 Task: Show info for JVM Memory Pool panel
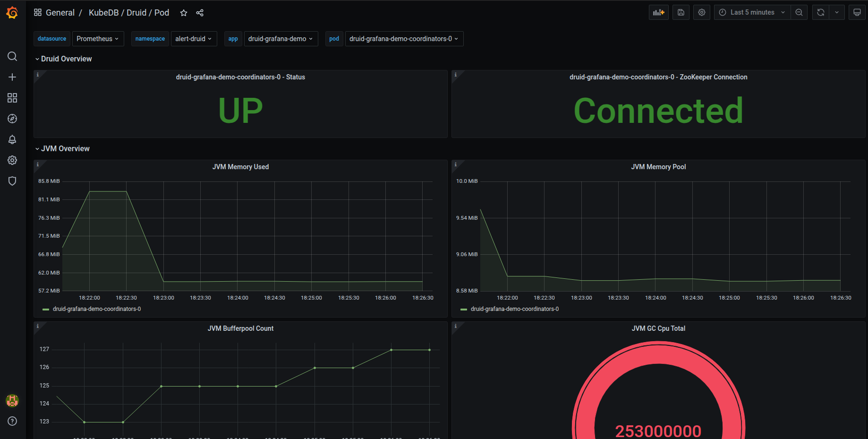click(x=456, y=164)
